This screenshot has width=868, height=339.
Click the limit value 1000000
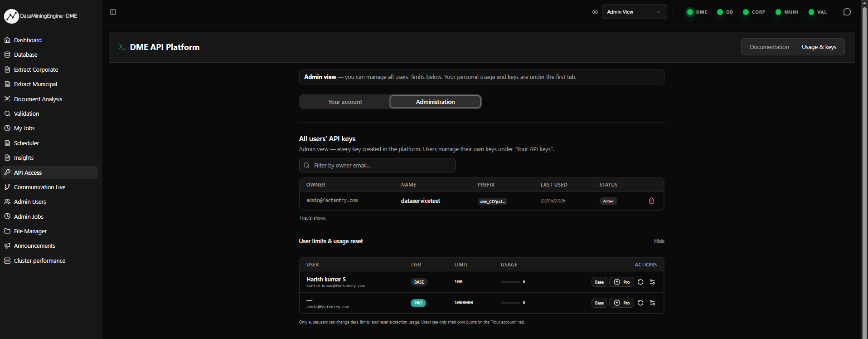pyautogui.click(x=464, y=303)
